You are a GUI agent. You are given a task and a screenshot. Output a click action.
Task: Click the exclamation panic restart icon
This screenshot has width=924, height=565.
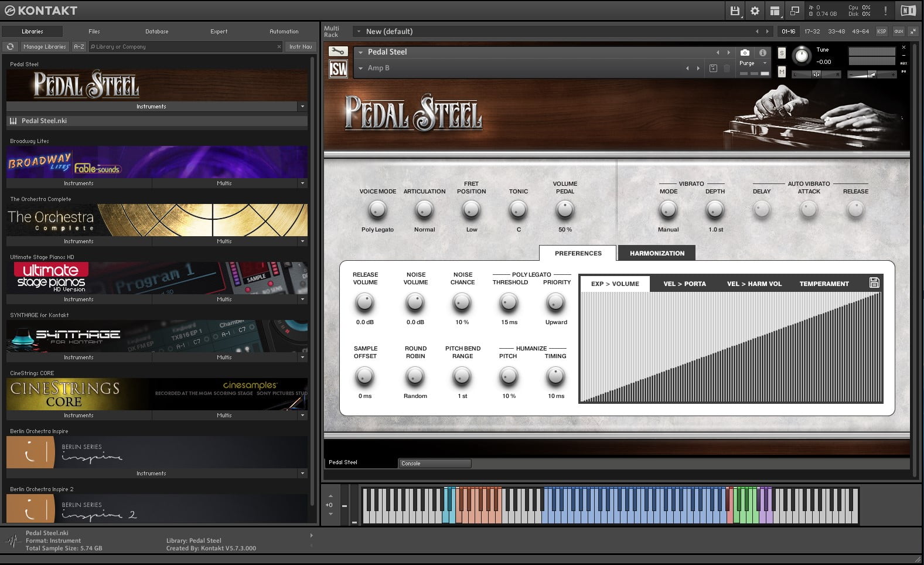(885, 11)
